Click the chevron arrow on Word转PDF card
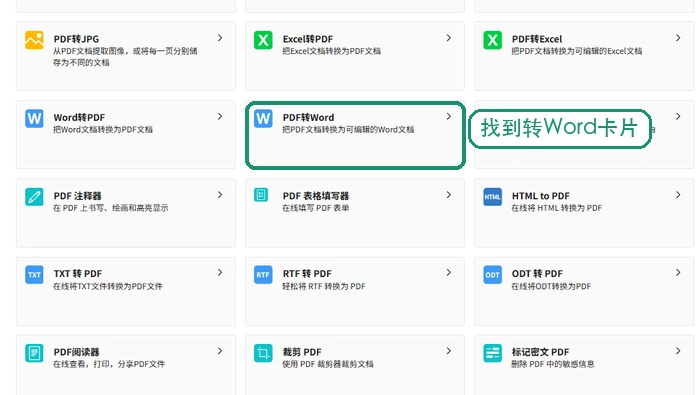Screen dimensions: 700x395 (220, 116)
